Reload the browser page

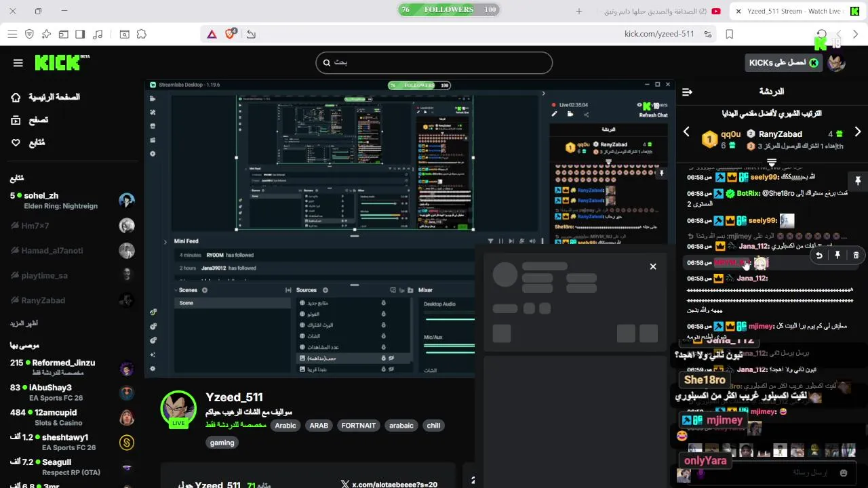click(x=821, y=34)
